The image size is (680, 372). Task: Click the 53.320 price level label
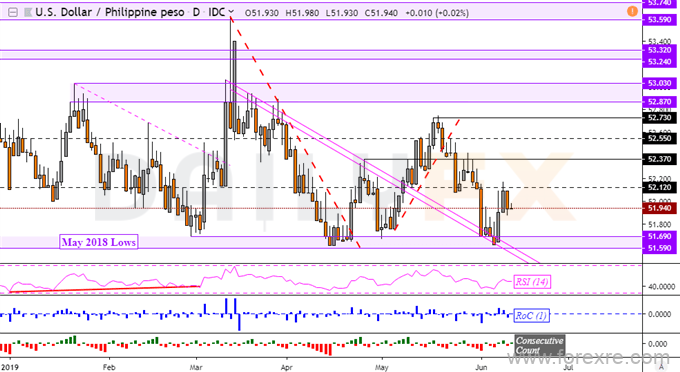tap(659, 50)
